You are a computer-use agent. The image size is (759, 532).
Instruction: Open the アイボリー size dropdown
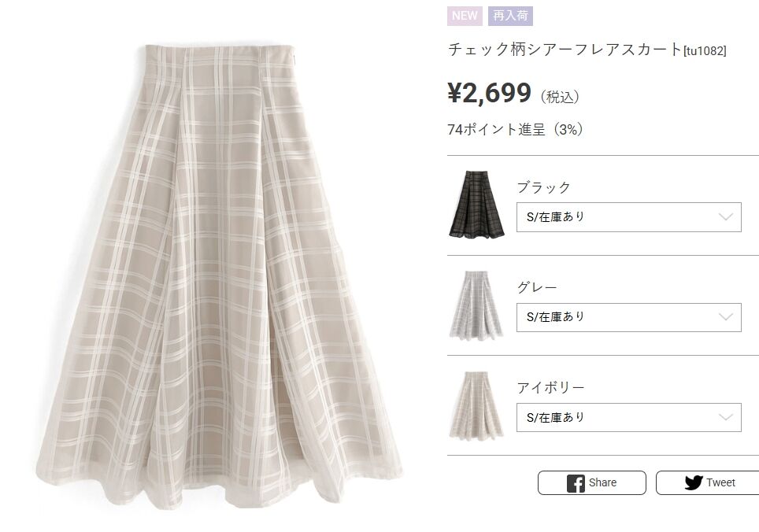click(x=629, y=417)
